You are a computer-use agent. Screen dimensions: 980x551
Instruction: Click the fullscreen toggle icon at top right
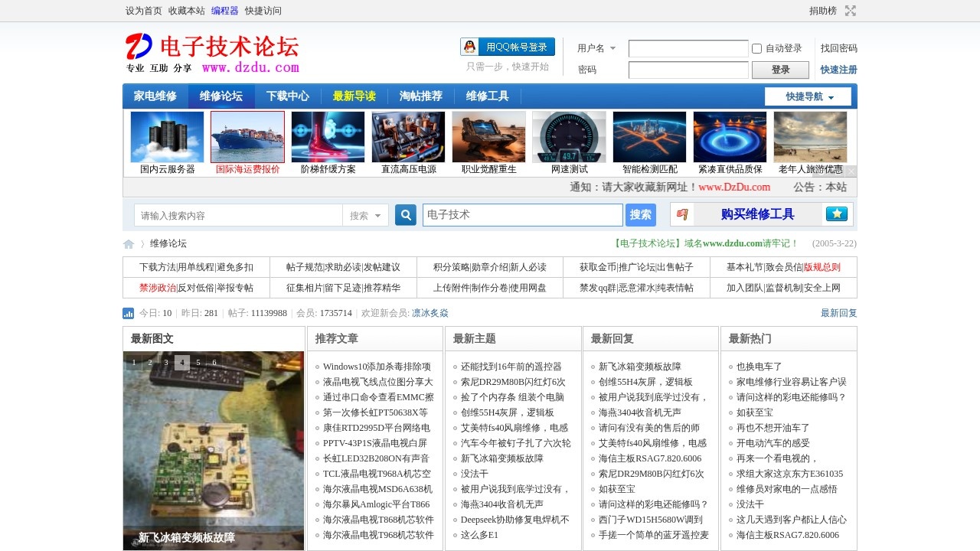[851, 11]
